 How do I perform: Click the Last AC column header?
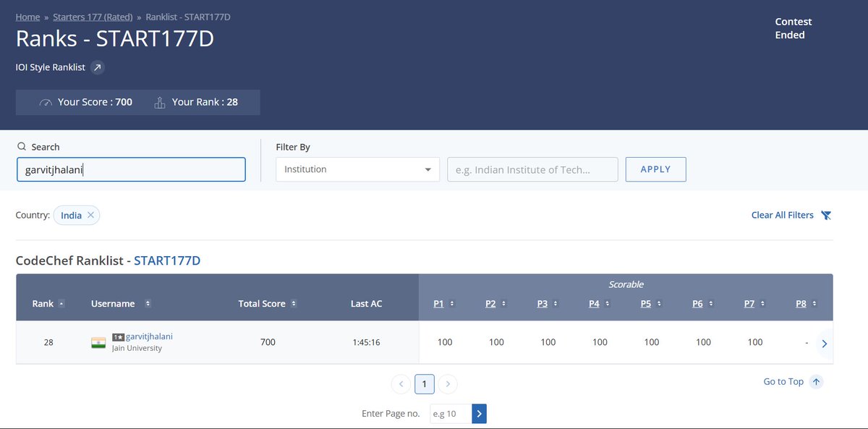coord(366,304)
